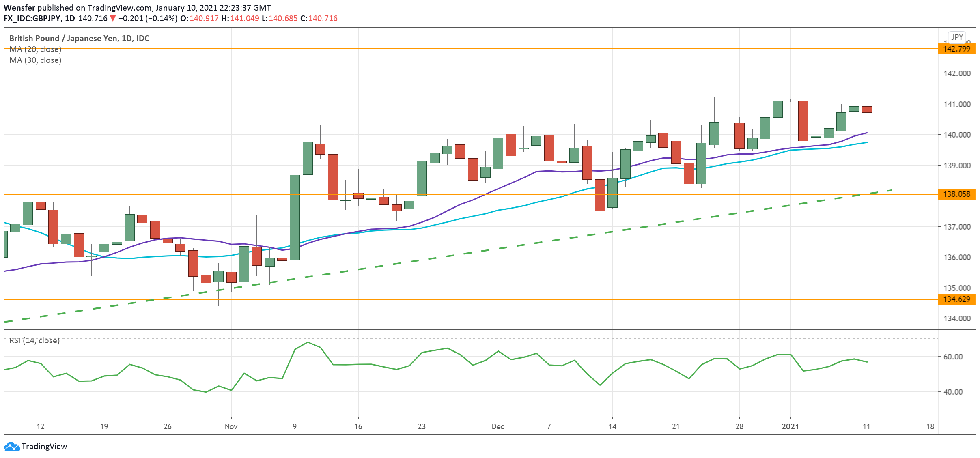Click the British Pound / Japanese Yen title
The image size is (980, 458).
79,38
